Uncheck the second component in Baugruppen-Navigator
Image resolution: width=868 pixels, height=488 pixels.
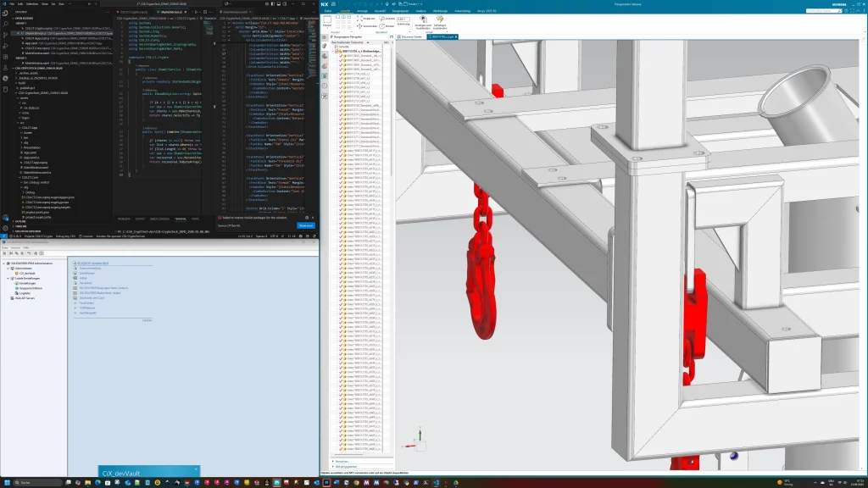342,59
